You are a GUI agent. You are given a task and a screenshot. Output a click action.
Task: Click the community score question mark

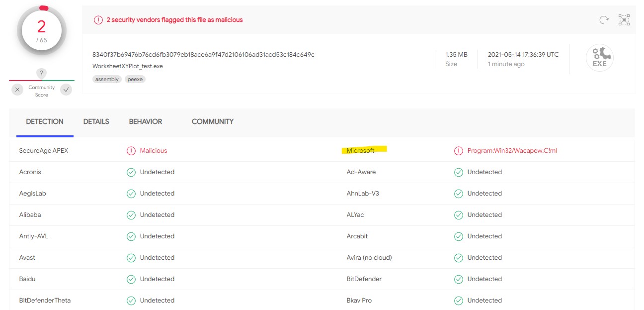pyautogui.click(x=42, y=74)
